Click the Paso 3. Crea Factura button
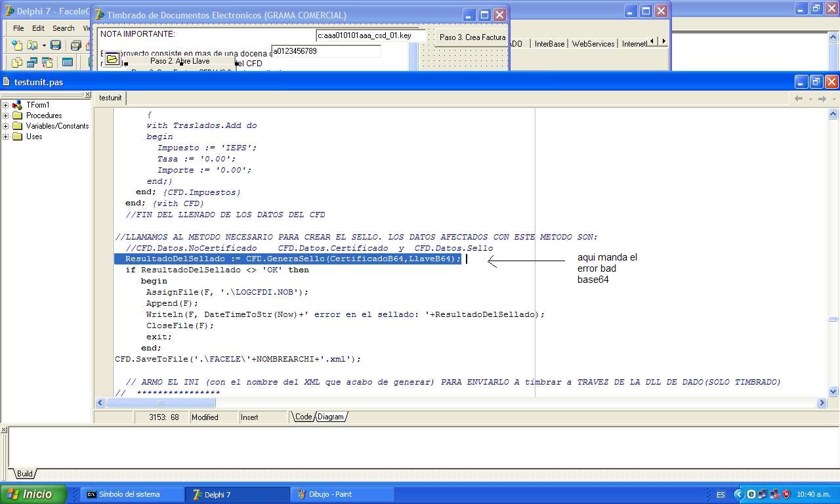This screenshot has height=504, width=840. (472, 37)
